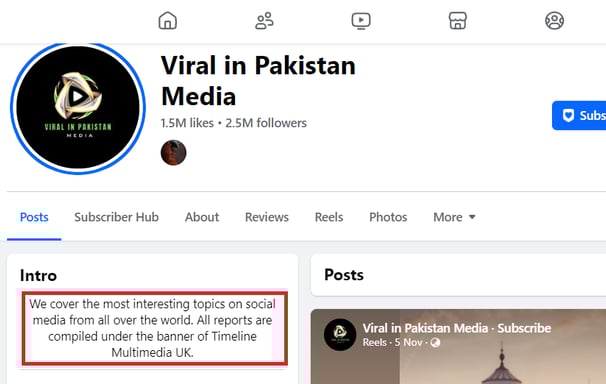
Task: Click the 1.5M likes link
Action: coord(187,123)
